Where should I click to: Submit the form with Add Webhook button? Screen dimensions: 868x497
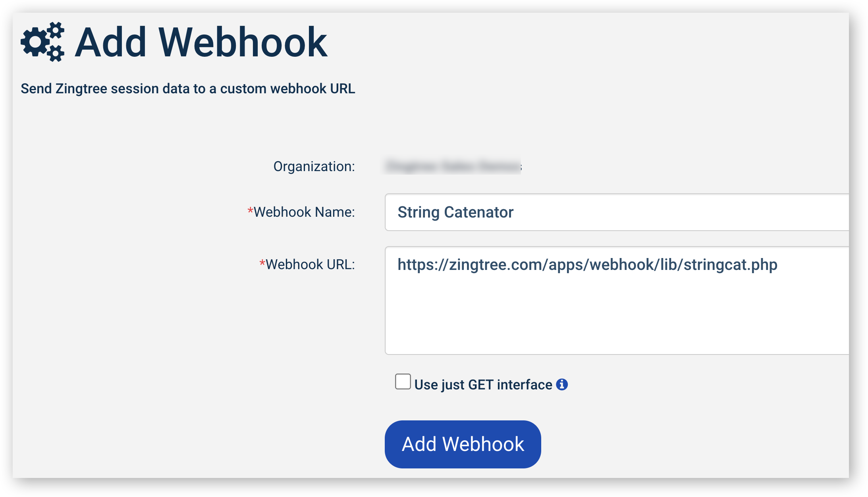pos(463,444)
